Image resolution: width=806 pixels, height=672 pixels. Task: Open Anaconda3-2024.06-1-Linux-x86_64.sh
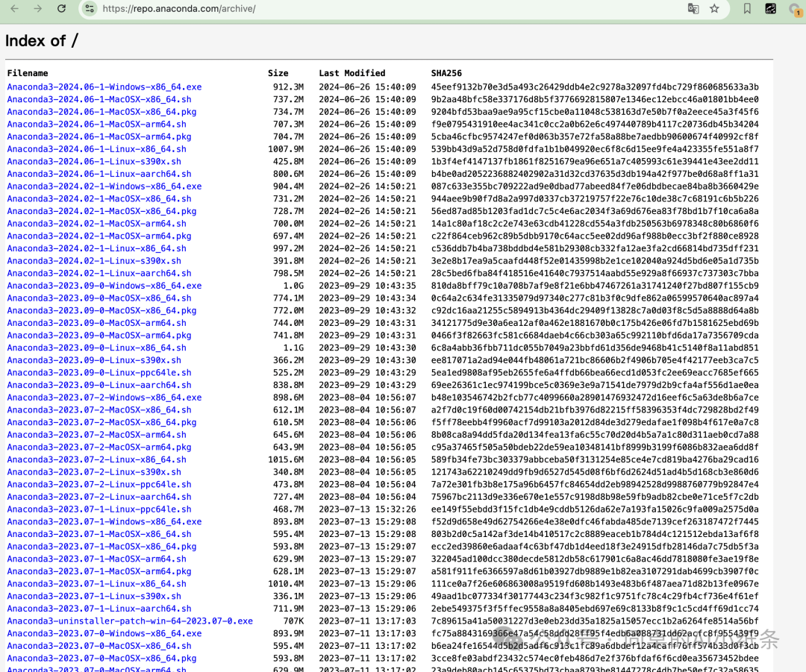(96, 149)
